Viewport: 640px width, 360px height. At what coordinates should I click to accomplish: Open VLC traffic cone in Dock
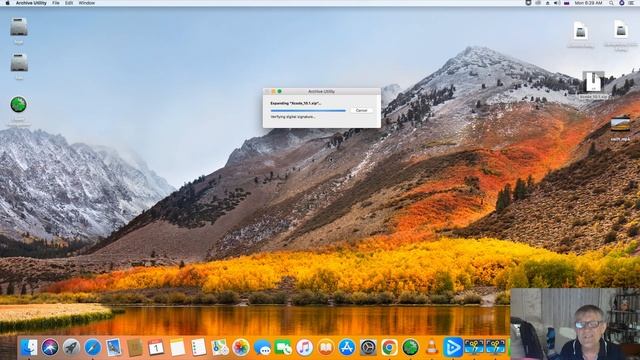[x=431, y=347]
